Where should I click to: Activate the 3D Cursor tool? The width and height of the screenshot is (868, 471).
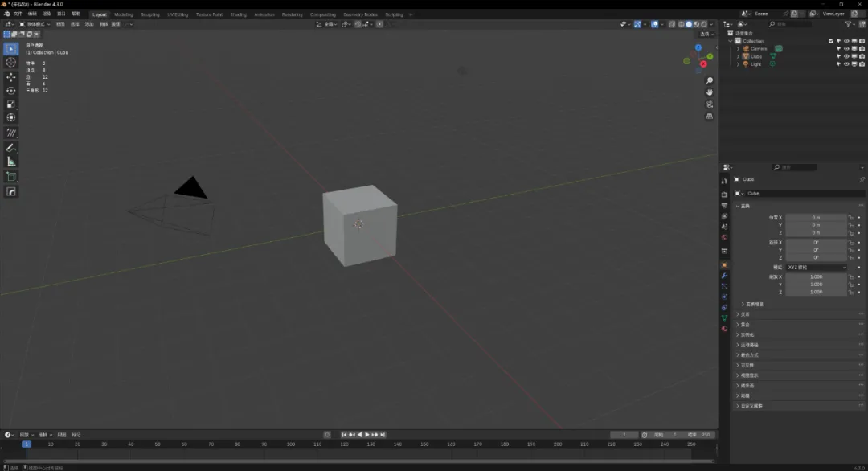click(11, 63)
